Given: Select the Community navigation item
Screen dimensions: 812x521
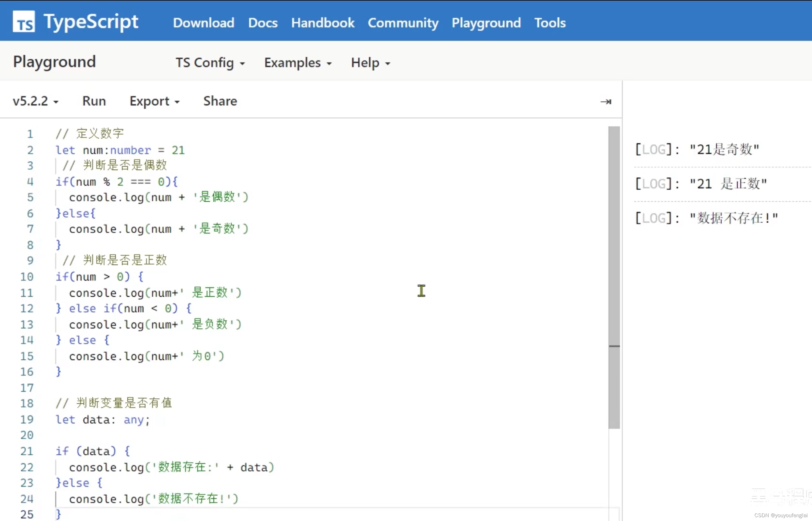Looking at the screenshot, I should click(404, 22).
